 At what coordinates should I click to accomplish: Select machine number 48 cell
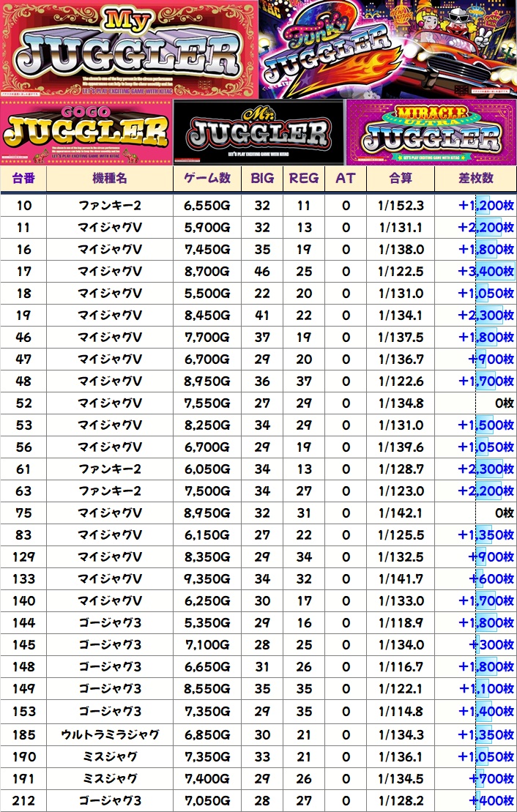[x=23, y=381]
